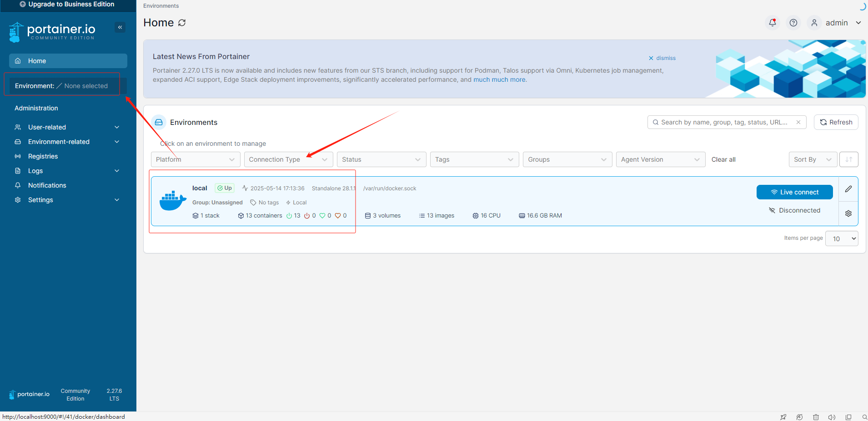Click the 'Environment: None selected' sidebar box
This screenshot has width=868, height=421.
(x=67, y=86)
